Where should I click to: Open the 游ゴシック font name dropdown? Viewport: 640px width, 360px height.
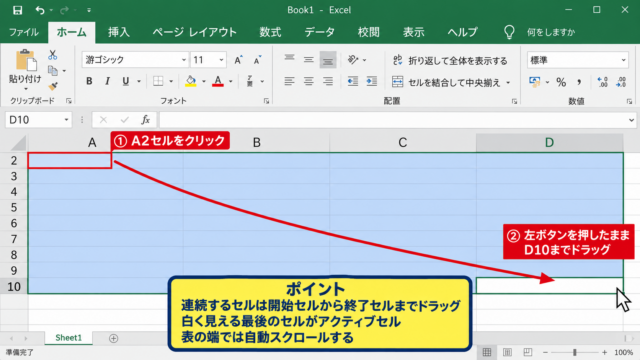click(x=184, y=60)
